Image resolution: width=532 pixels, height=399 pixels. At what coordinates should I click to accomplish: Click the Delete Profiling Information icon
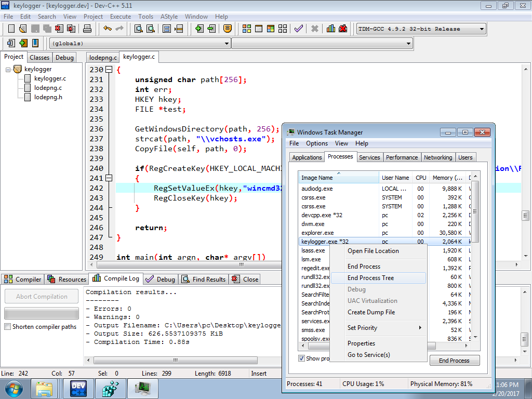click(x=343, y=29)
